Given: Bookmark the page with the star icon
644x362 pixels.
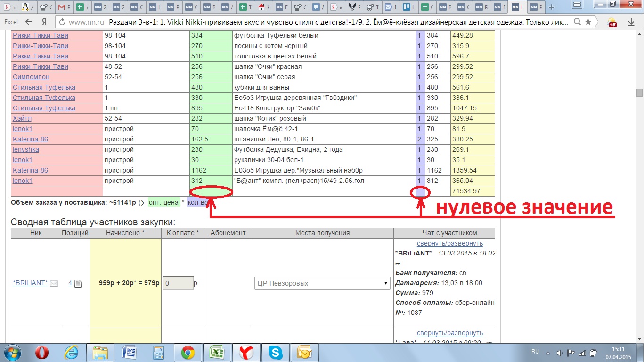Looking at the screenshot, I should click(588, 22).
